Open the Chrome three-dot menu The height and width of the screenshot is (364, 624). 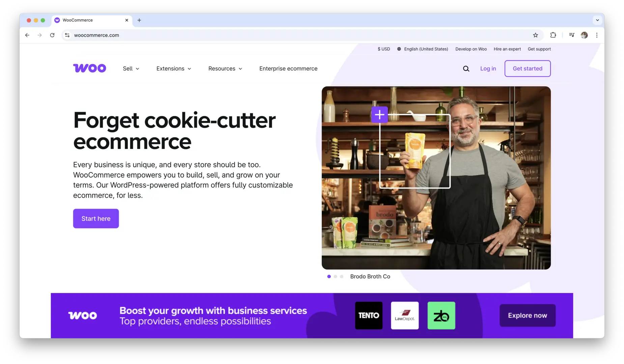(x=597, y=35)
